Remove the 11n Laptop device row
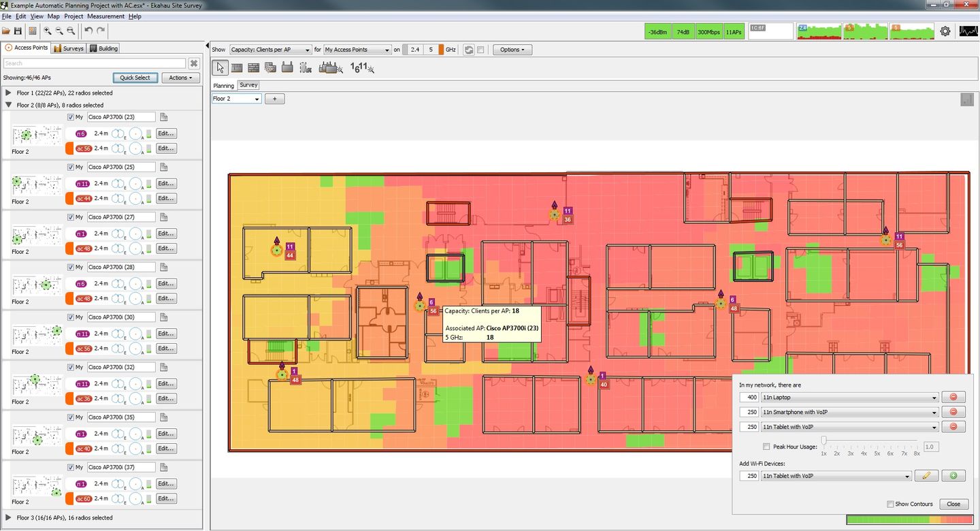The image size is (980, 531). point(953,397)
